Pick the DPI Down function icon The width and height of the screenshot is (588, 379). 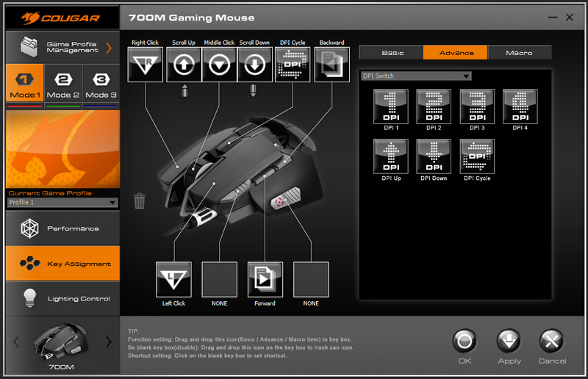[434, 156]
